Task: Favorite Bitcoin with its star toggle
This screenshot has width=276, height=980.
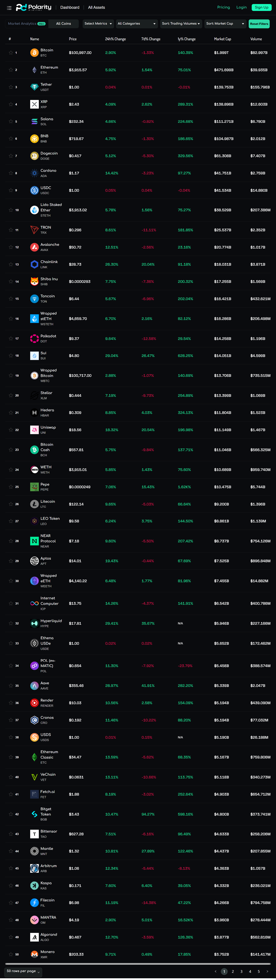Action: click(x=11, y=52)
